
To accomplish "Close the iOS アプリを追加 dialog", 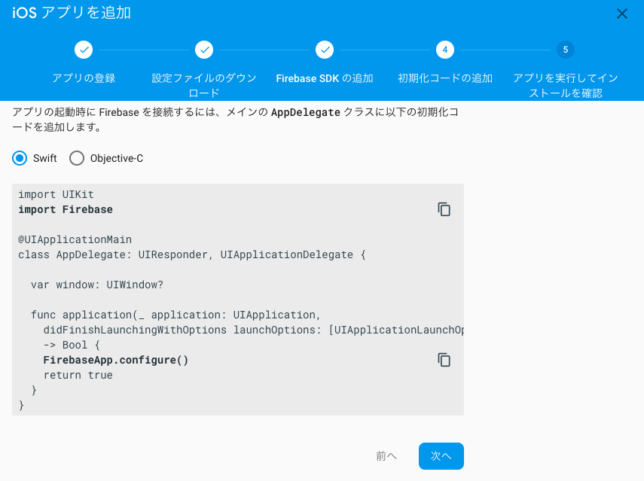I will pyautogui.click(x=622, y=14).
